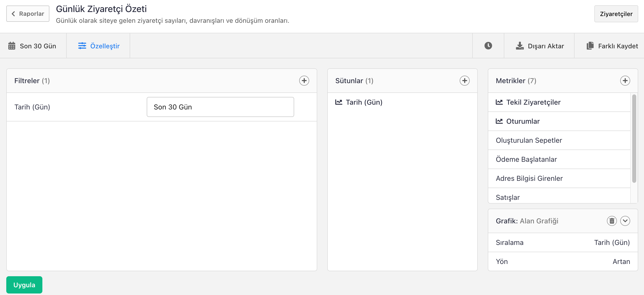
Task: Toggle chart for Tekil Ziyaretçiler metric
Action: (x=499, y=102)
